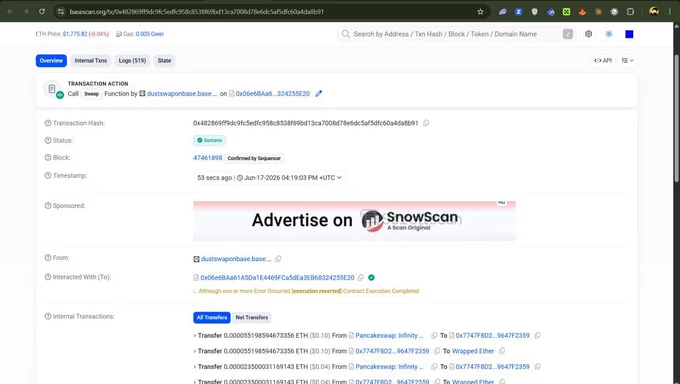
Task: Click the site settings gear-like icon in header
Action: [x=588, y=34]
